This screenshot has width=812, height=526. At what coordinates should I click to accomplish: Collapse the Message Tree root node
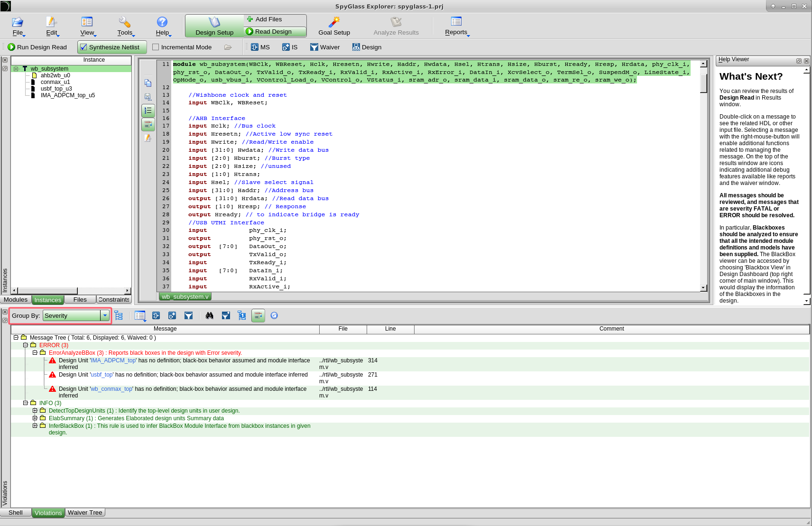click(x=16, y=338)
